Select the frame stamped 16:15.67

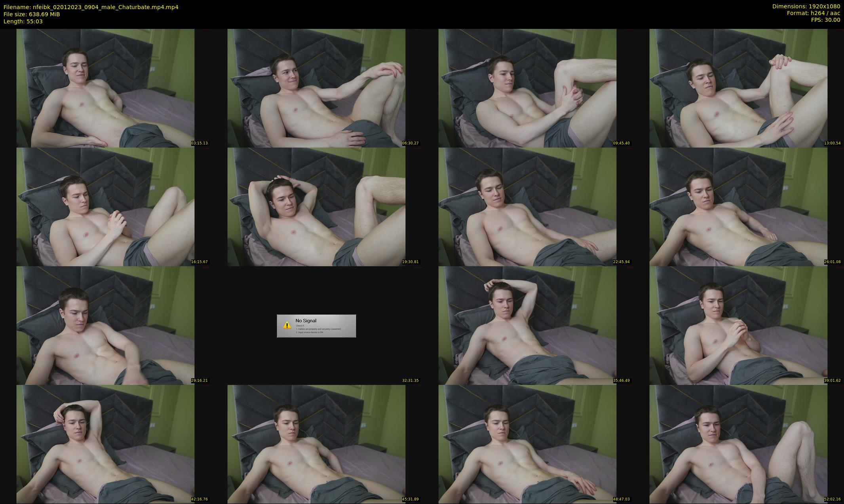[x=105, y=207]
